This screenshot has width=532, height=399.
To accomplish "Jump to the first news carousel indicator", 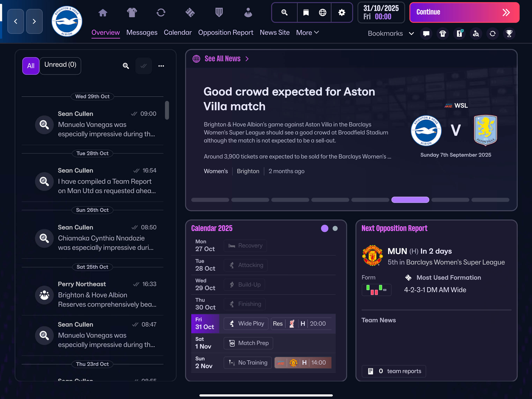I will coord(210,200).
